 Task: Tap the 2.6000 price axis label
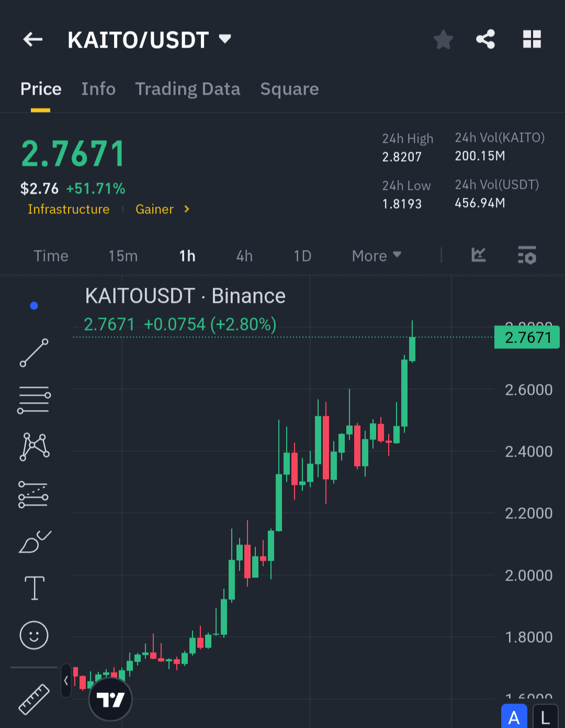point(528,390)
